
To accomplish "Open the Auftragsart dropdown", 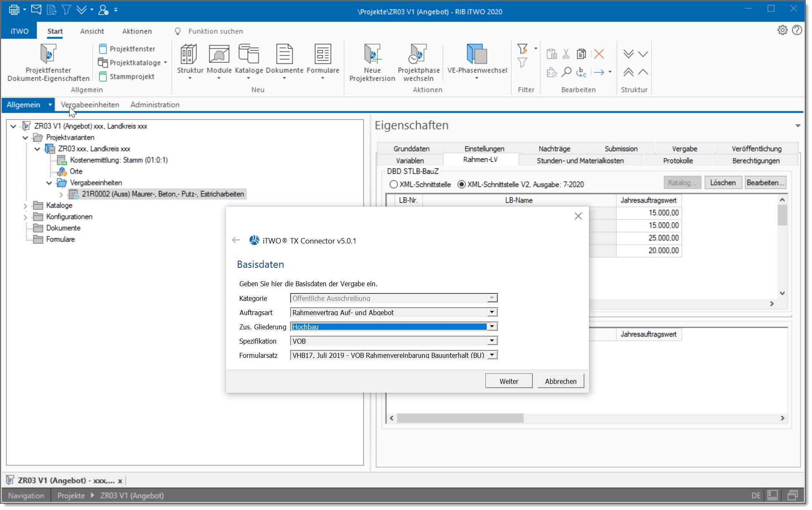I will (x=492, y=312).
